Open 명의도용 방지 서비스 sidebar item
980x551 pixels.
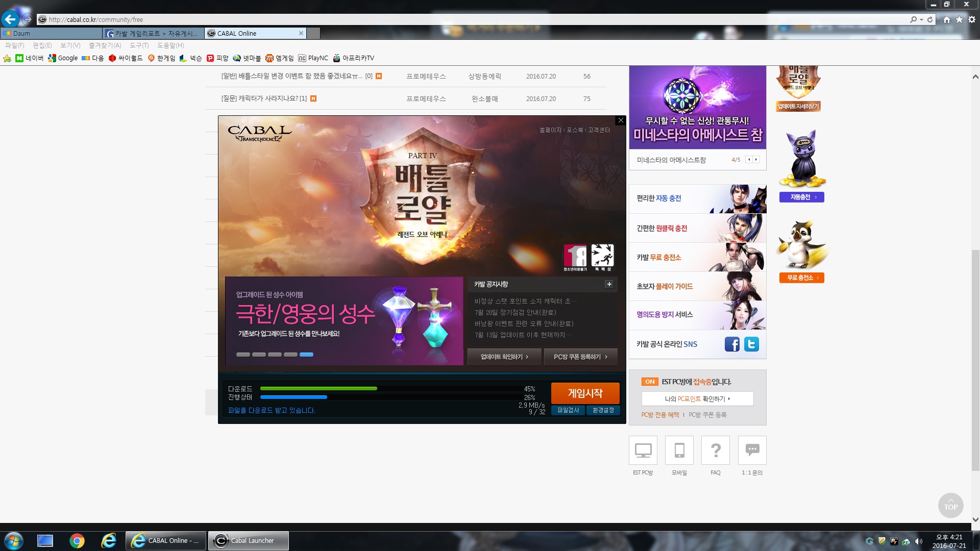[697, 315]
